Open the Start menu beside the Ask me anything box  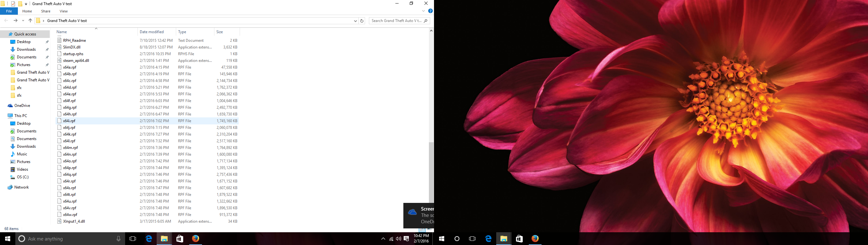[7, 239]
